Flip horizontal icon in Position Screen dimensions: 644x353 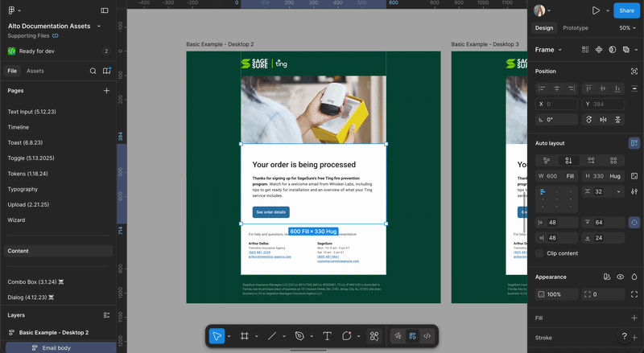pyautogui.click(x=603, y=120)
